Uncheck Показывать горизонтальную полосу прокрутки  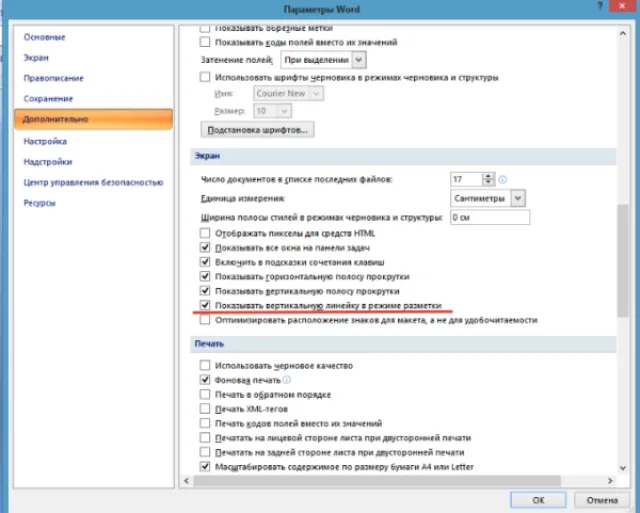pos(205,277)
